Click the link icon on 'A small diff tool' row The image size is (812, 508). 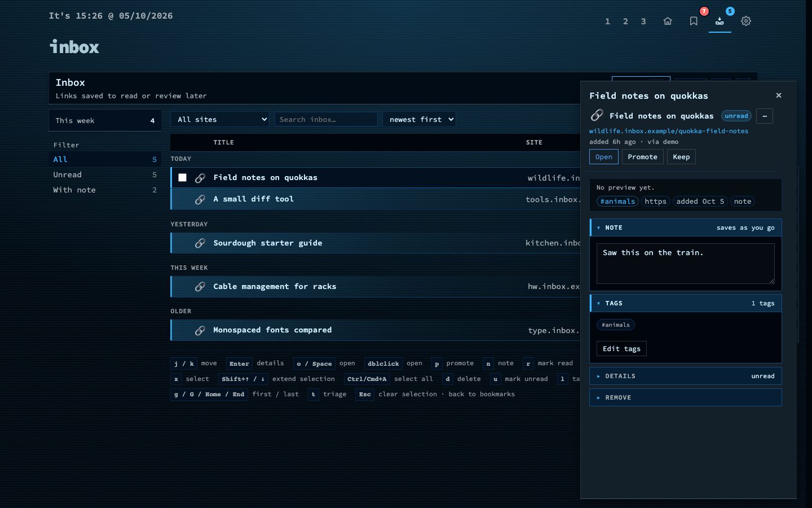coord(200,199)
